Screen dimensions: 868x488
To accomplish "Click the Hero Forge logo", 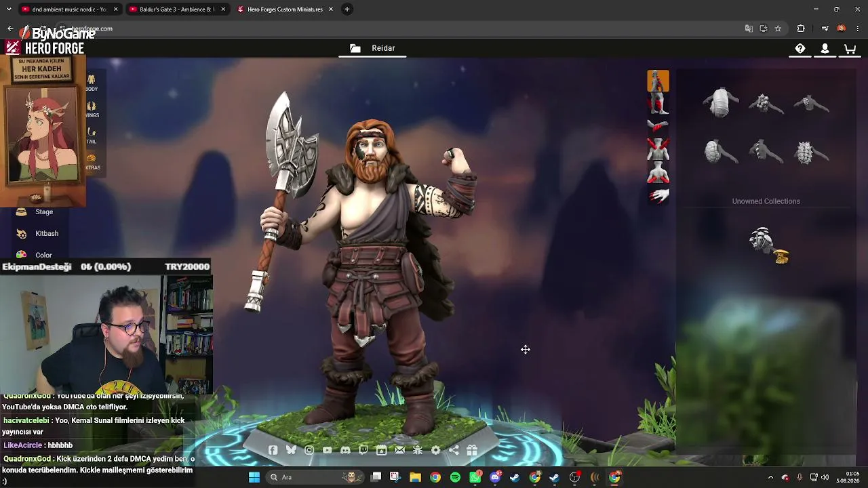I will [x=45, y=48].
